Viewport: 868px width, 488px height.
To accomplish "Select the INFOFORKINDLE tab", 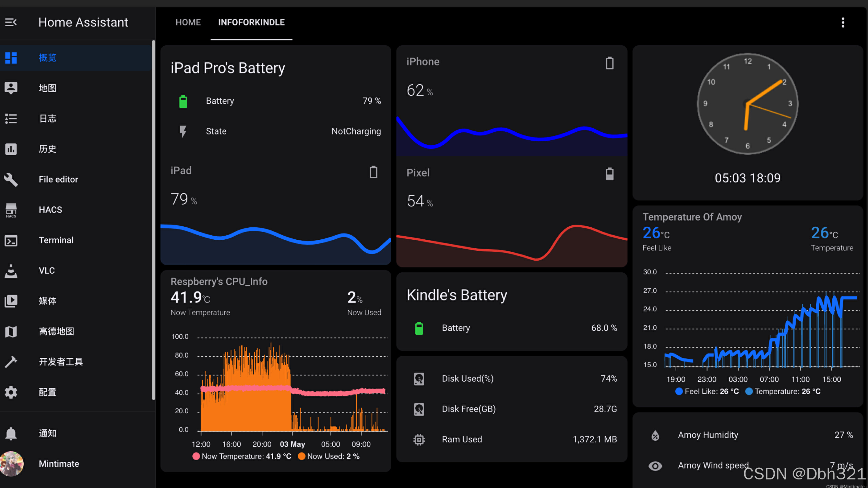I will click(x=251, y=23).
